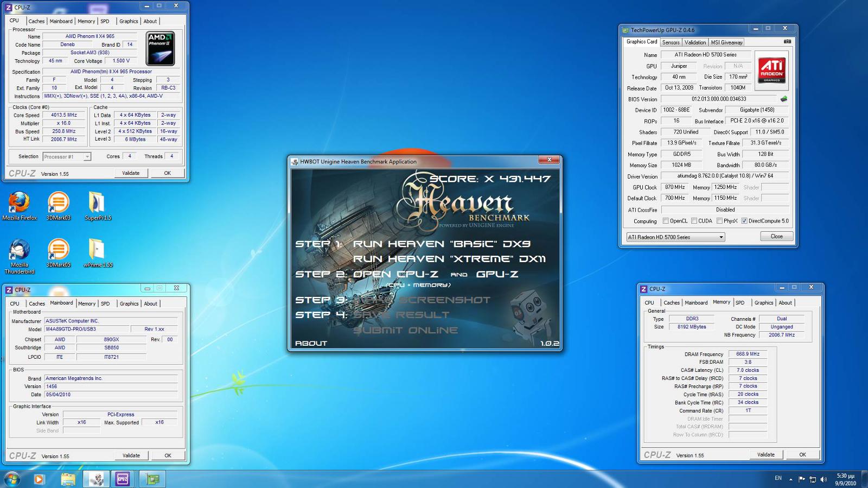Screen dimensions: 868x488
Task: Select the Southbridge value SB850
Action: (x=111, y=347)
